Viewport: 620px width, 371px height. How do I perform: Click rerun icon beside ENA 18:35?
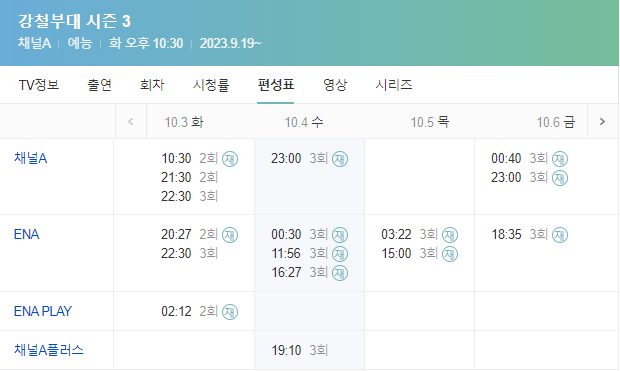[560, 235]
